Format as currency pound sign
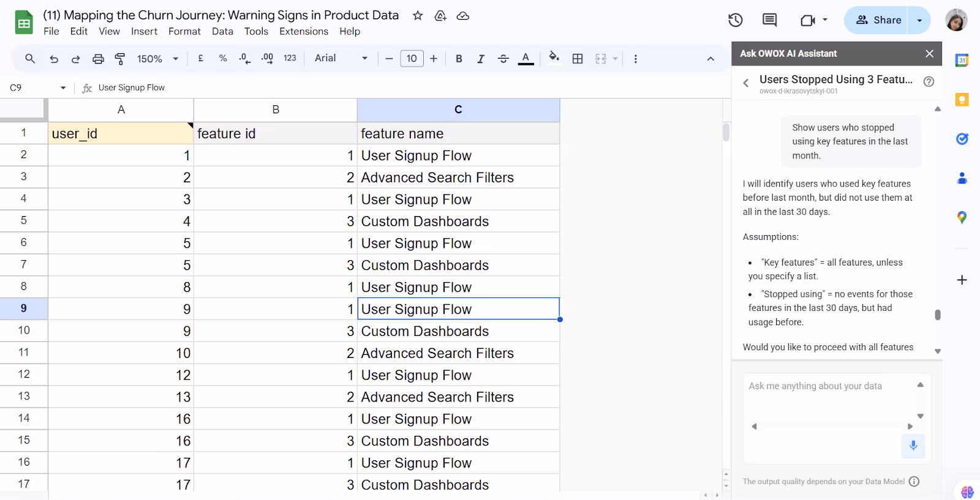Image resolution: width=980 pixels, height=500 pixels. pos(200,58)
